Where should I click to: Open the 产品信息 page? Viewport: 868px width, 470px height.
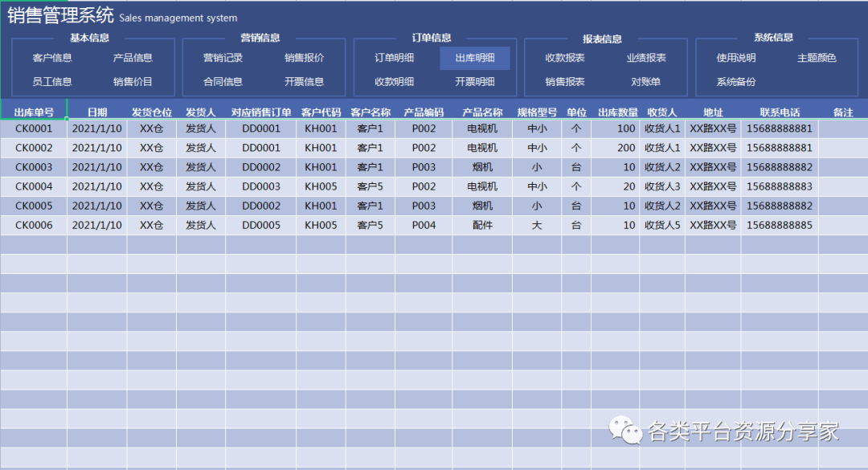[x=133, y=58]
